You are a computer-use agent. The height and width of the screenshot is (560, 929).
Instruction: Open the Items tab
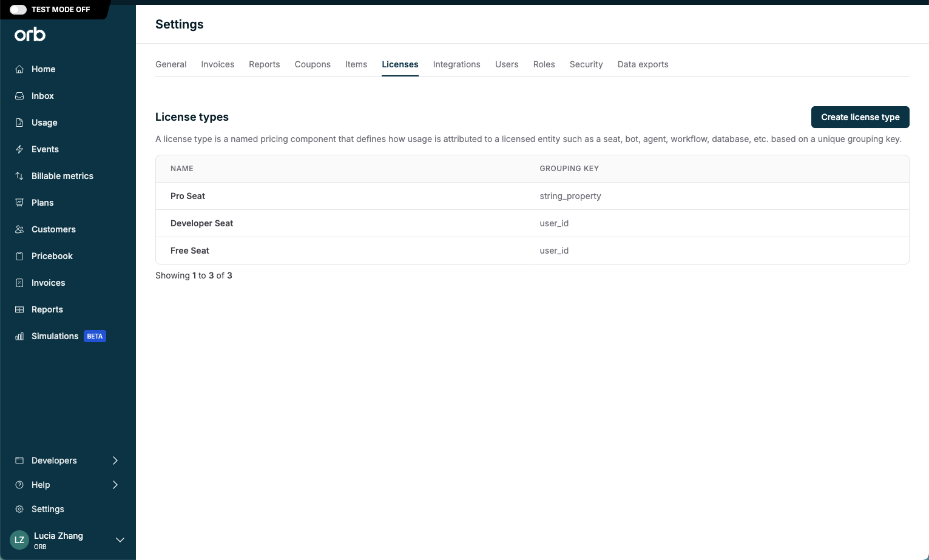click(356, 64)
